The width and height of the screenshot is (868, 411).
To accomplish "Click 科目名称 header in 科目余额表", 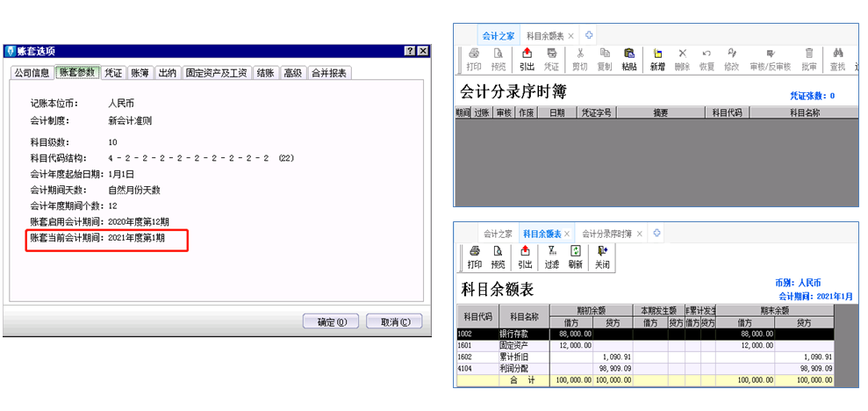I will click(x=524, y=316).
